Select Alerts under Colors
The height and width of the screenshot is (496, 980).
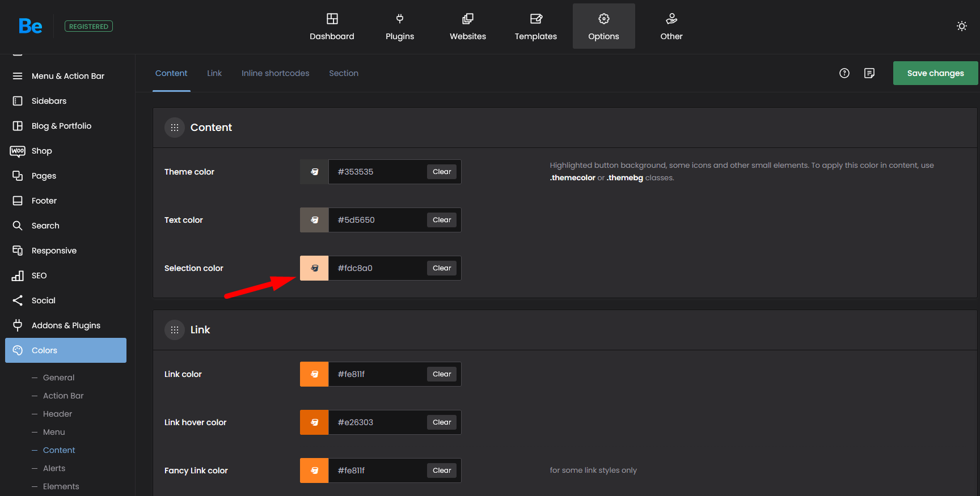(54, 468)
